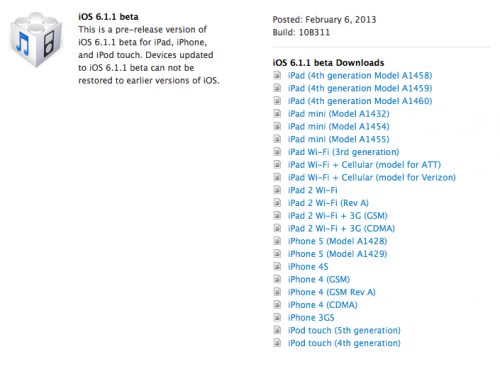Download iPad 2 Wi-Fi + 3G (GSM) build

click(338, 216)
